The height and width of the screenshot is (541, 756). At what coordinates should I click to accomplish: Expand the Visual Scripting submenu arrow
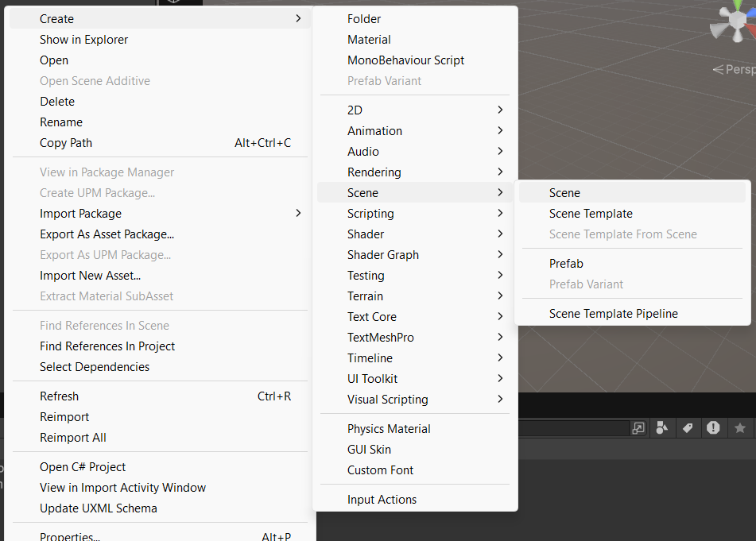click(500, 400)
